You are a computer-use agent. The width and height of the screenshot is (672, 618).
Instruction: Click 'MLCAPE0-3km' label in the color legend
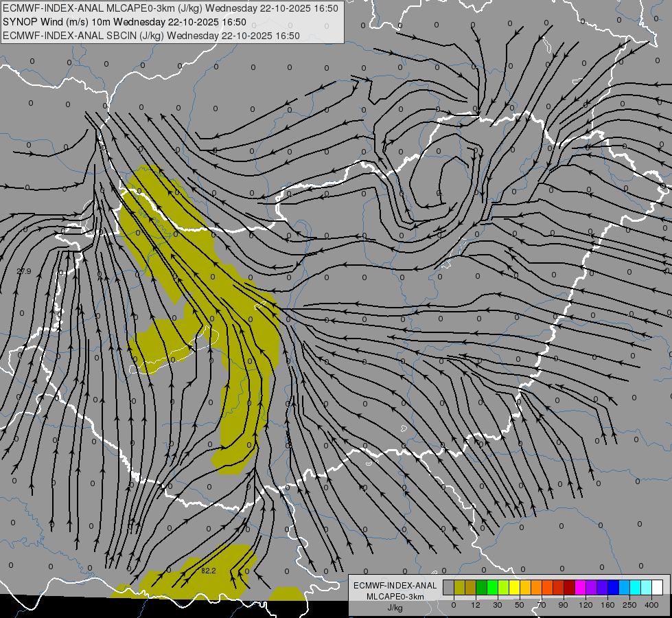pyautogui.click(x=395, y=597)
